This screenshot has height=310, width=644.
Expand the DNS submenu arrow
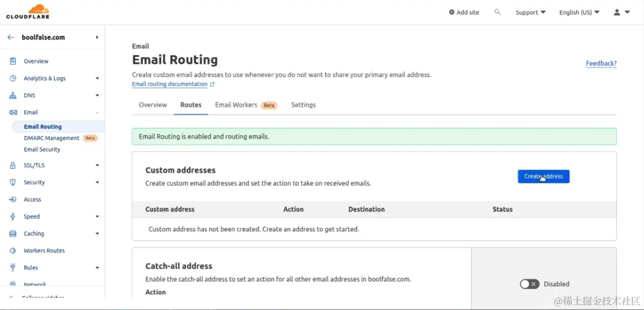pyautogui.click(x=98, y=95)
